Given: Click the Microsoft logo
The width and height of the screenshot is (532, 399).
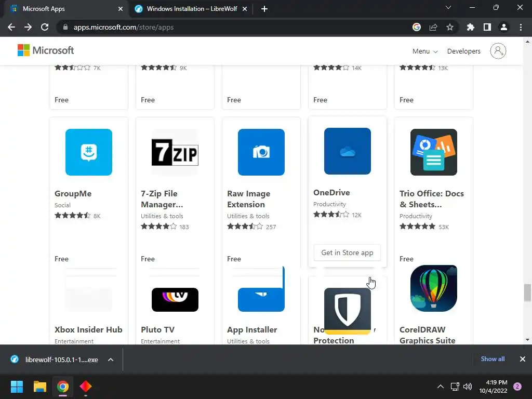Looking at the screenshot, I should tap(46, 50).
